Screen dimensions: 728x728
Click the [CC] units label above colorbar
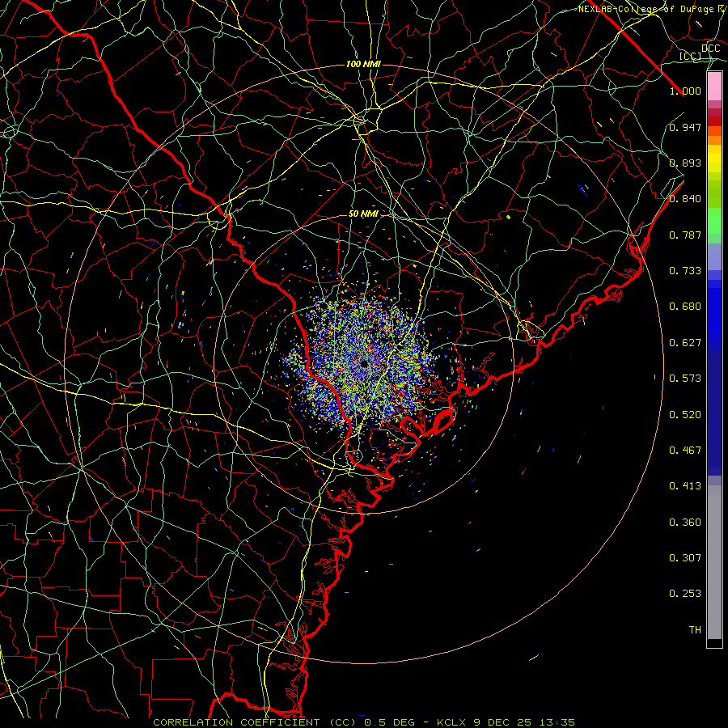click(x=691, y=56)
